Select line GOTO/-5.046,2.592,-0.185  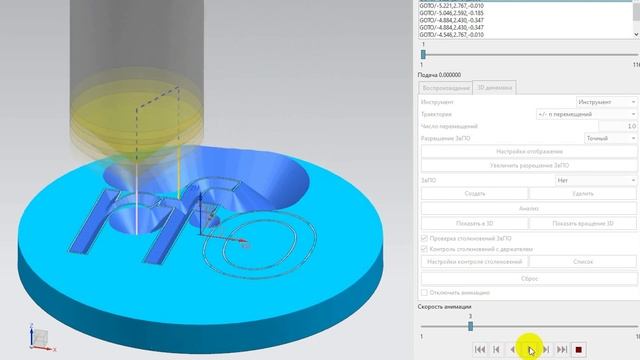tap(451, 13)
